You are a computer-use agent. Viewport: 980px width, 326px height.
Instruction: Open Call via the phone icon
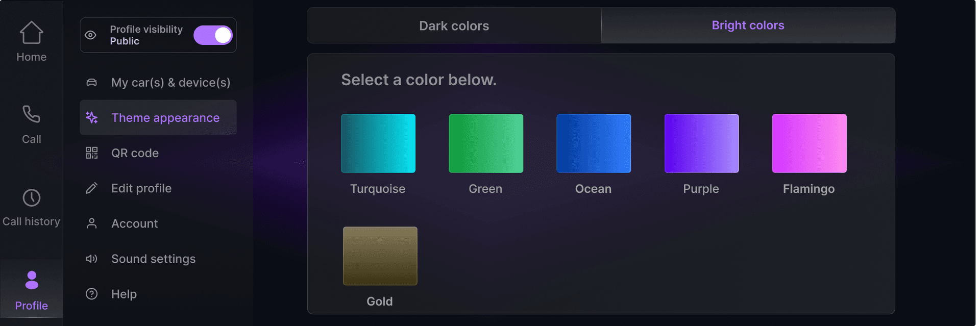[31, 114]
